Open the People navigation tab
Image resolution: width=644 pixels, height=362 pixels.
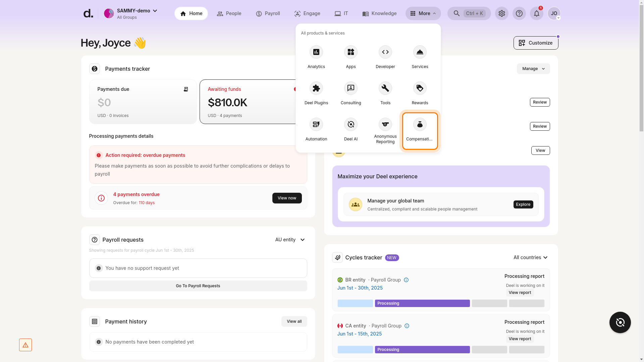[229, 13]
